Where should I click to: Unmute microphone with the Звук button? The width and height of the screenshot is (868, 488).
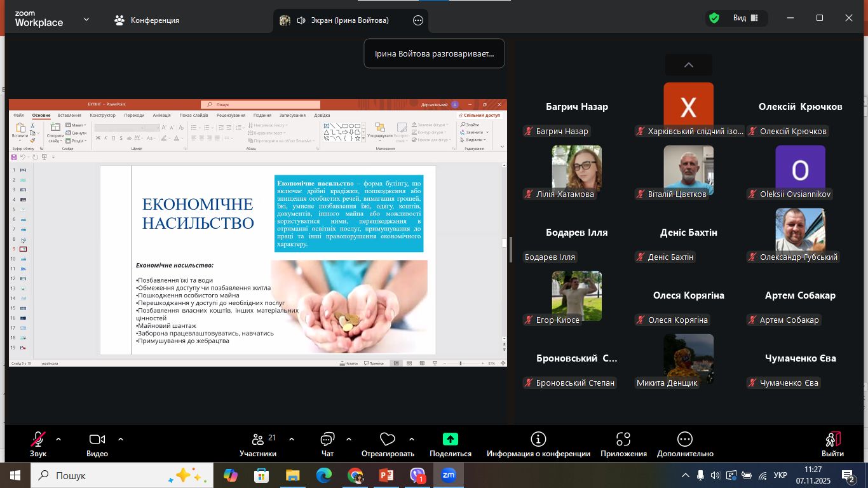coord(37,444)
